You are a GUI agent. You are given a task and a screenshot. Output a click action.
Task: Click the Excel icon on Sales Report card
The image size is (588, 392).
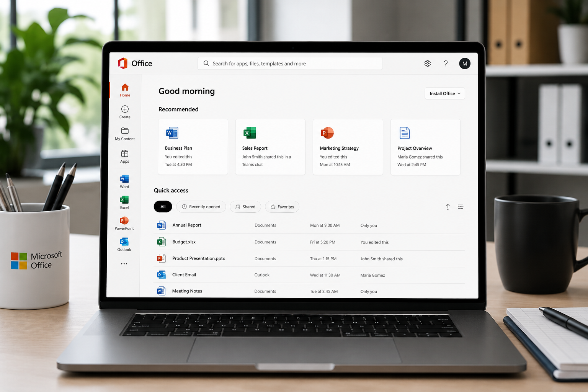[x=250, y=133]
